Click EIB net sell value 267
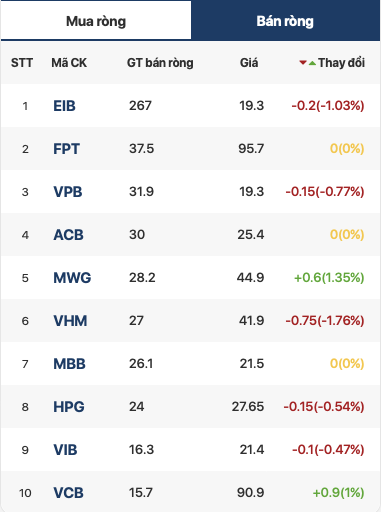The width and height of the screenshot is (381, 512). pyautogui.click(x=140, y=106)
